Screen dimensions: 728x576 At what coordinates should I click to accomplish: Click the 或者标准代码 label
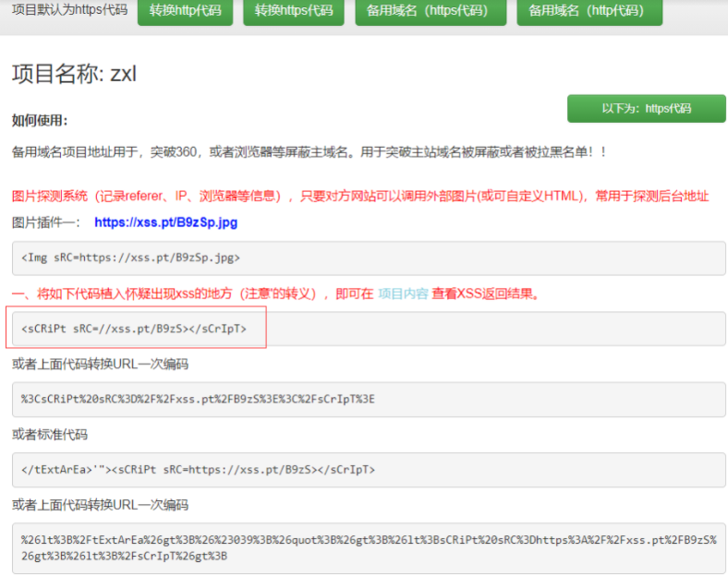[50, 435]
